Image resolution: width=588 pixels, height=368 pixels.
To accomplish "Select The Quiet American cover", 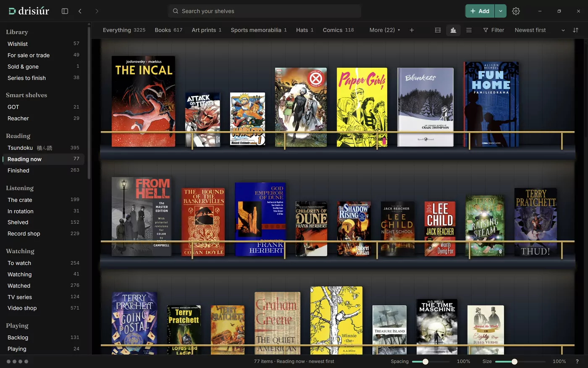I will pyautogui.click(x=277, y=323).
